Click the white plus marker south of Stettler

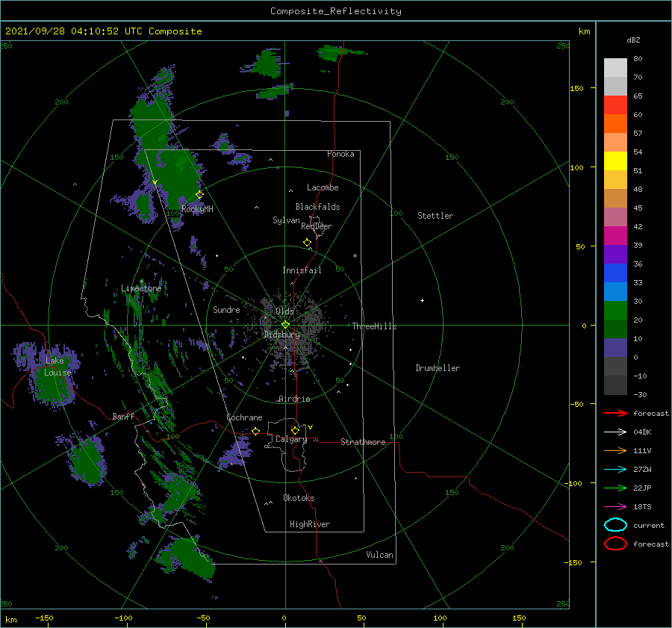coord(422,300)
